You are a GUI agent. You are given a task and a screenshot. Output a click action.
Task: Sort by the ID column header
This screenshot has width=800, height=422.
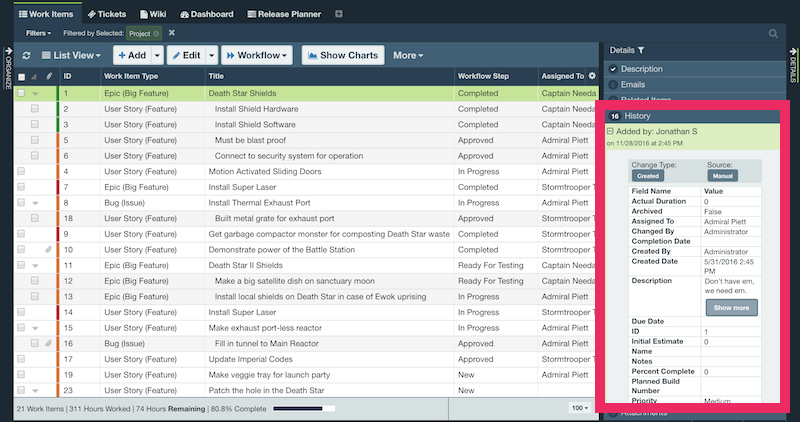67,76
